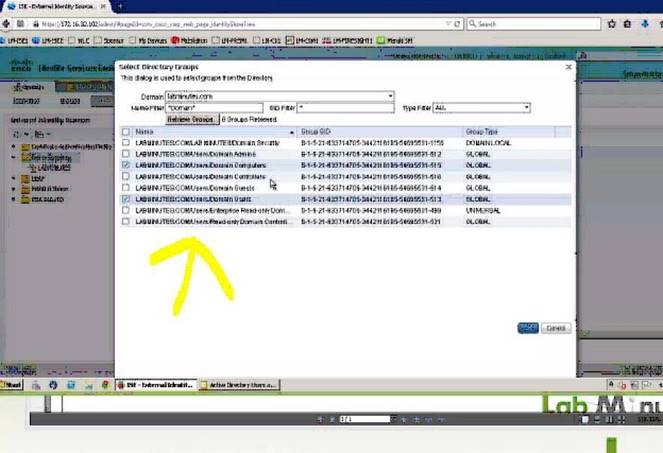Click the browser back arrow button
Viewport: 663px width, 453px height.
click(6, 24)
